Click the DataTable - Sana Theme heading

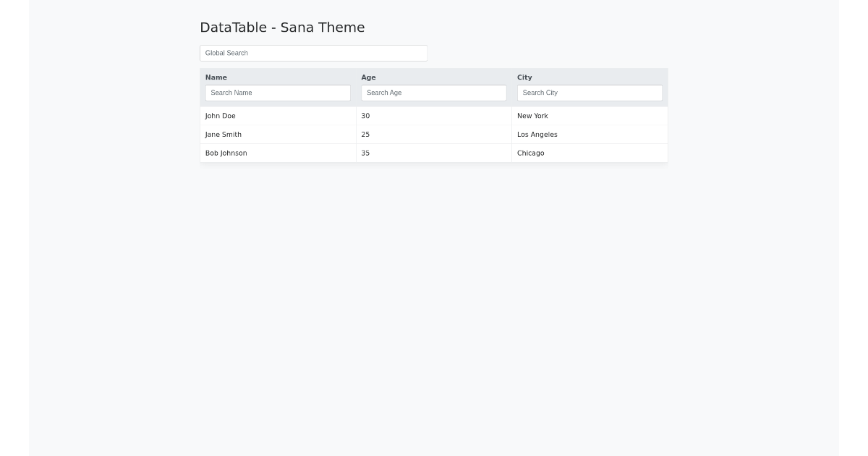coord(282,28)
